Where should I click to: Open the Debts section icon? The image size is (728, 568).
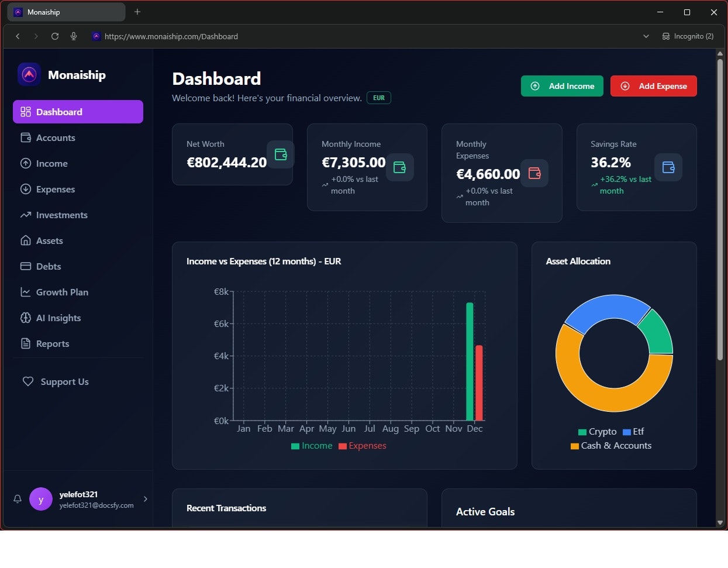click(x=26, y=266)
